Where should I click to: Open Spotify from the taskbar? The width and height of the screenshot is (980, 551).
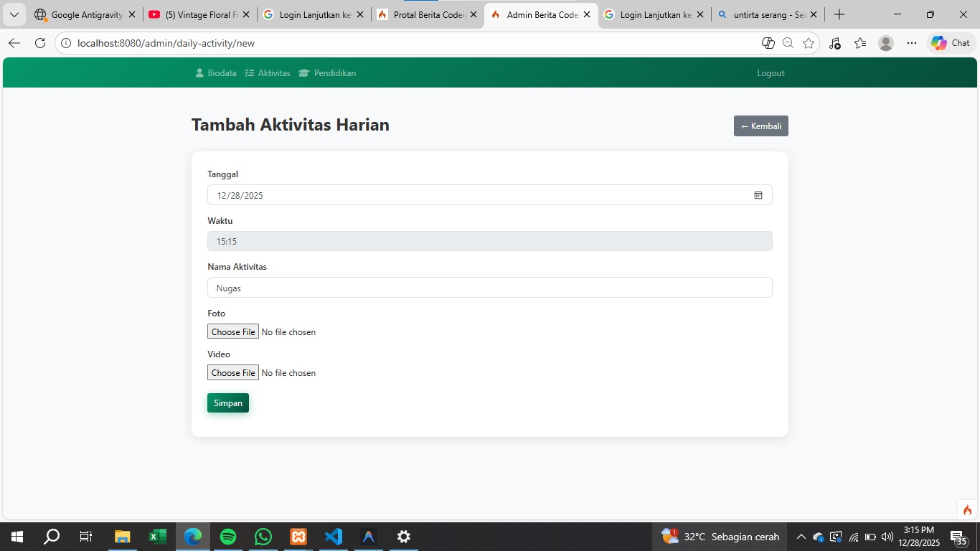[228, 537]
